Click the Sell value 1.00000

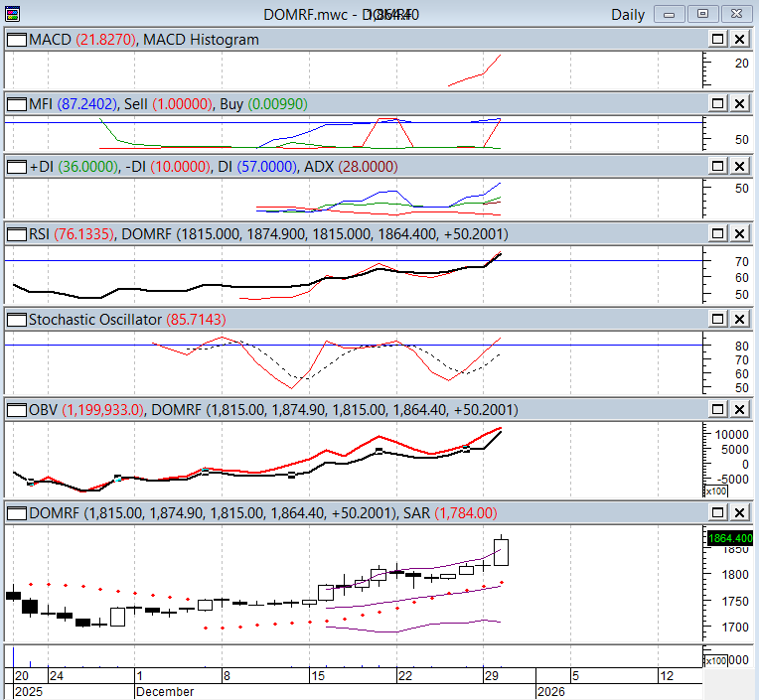(x=182, y=104)
